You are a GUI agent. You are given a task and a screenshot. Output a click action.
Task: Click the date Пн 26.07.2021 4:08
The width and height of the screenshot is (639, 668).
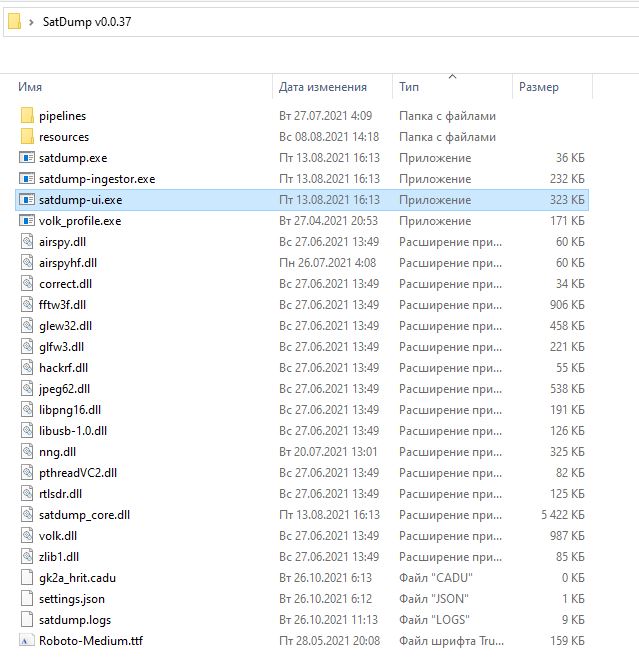328,262
